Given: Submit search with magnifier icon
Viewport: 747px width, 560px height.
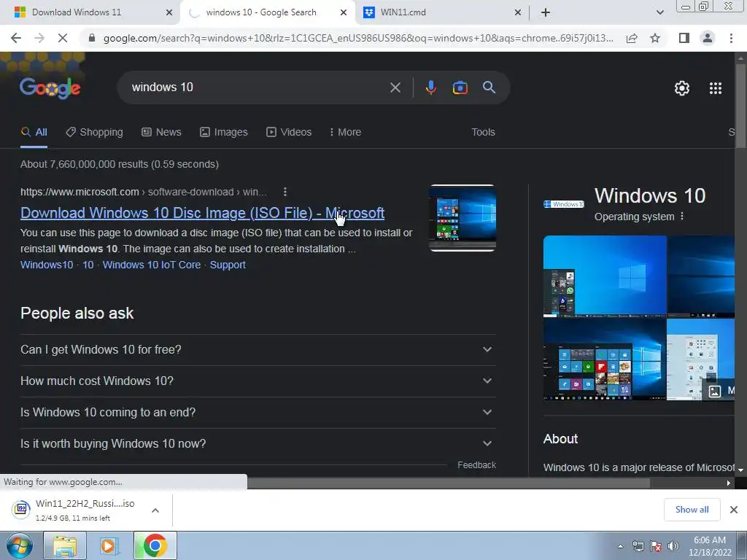Looking at the screenshot, I should pos(489,87).
